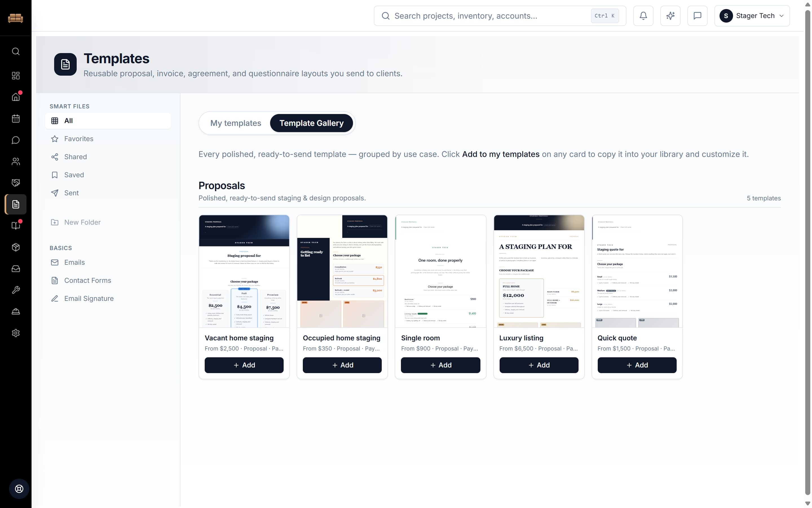The height and width of the screenshot is (508, 812).
Task: Add the Vacant home staging template
Action: click(244, 365)
